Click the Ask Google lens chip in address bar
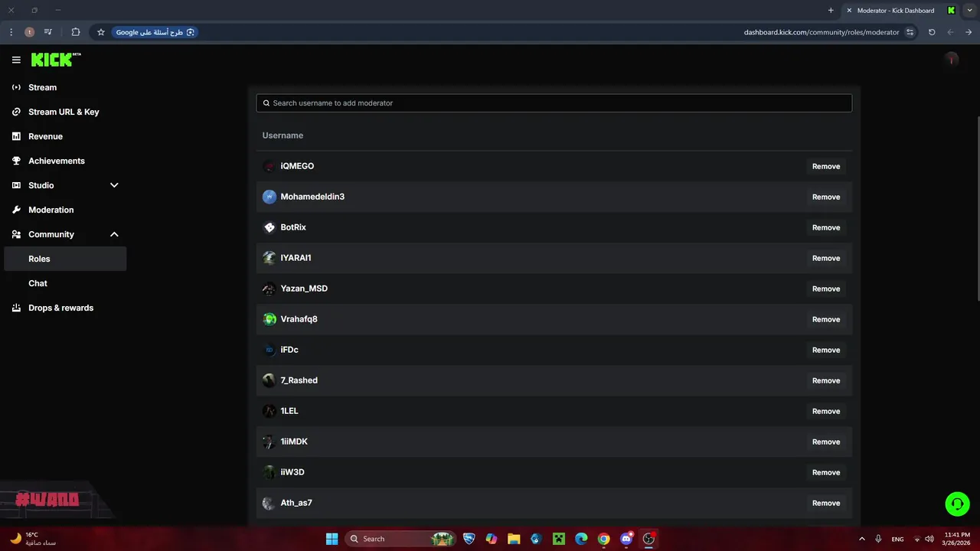The image size is (980, 551). click(x=155, y=32)
